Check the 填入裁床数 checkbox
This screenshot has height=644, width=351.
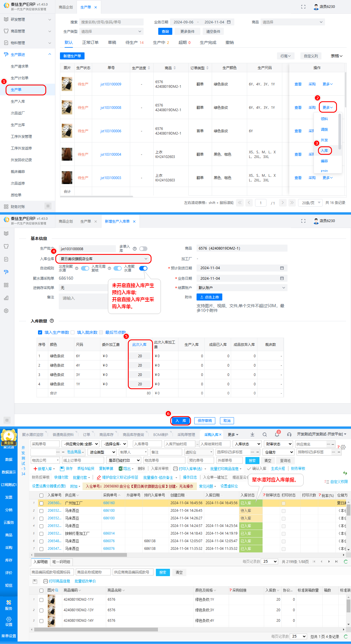pos(73,332)
